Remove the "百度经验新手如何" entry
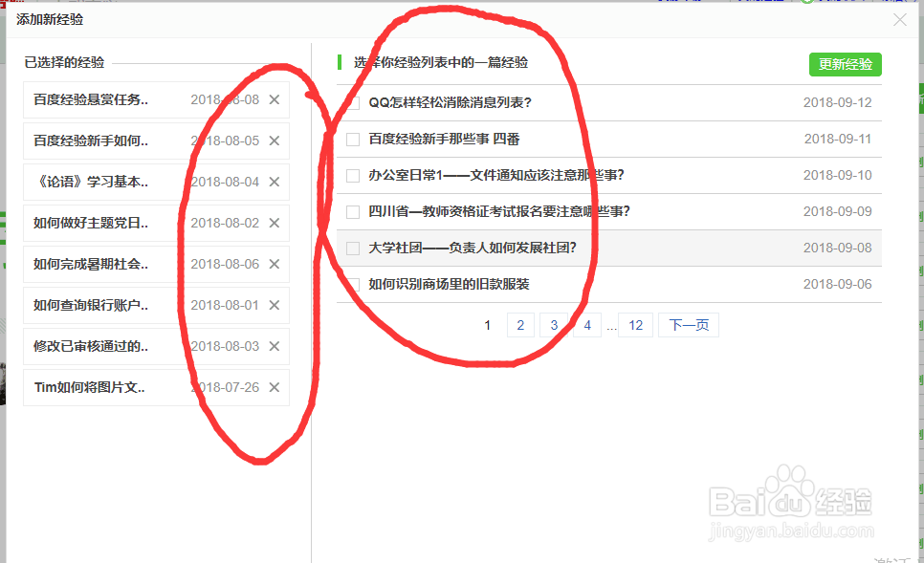This screenshot has width=924, height=563. coord(274,141)
